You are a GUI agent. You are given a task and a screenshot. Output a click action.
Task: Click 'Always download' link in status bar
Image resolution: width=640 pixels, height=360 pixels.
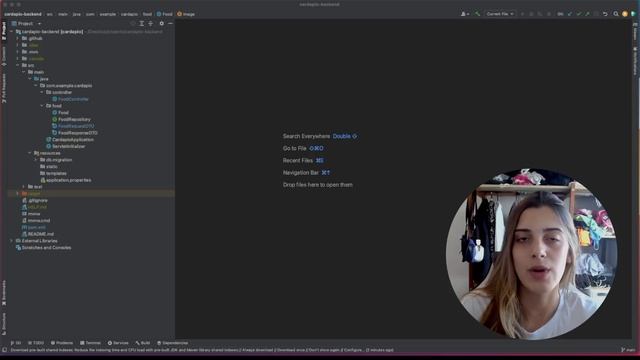(x=258, y=350)
